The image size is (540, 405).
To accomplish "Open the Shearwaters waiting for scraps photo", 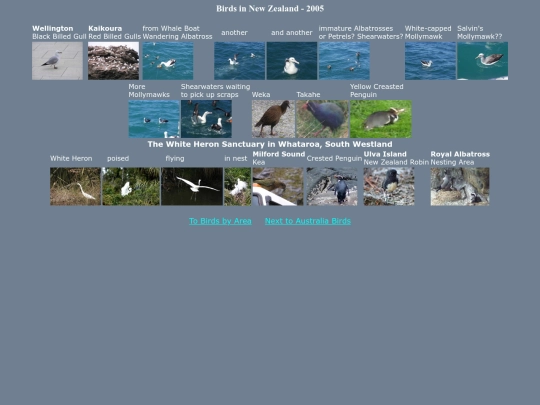I will [x=206, y=119].
